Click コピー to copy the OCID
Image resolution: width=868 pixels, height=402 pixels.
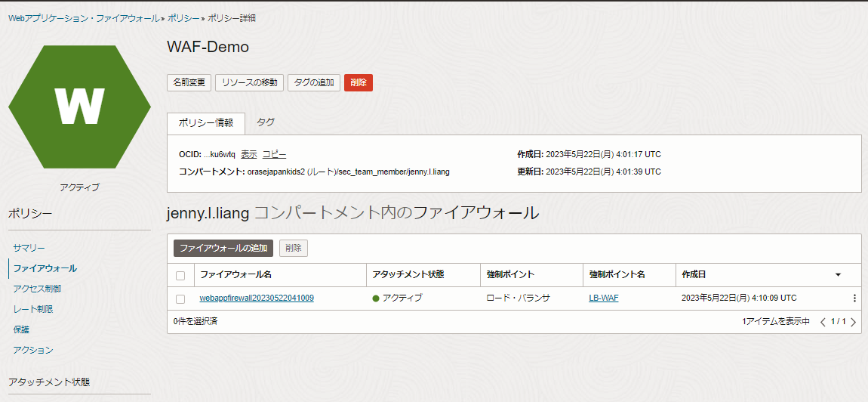click(274, 154)
